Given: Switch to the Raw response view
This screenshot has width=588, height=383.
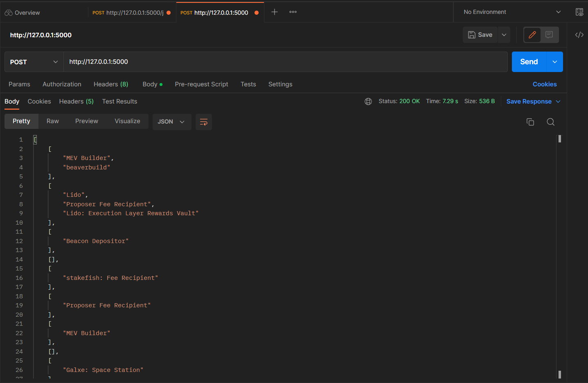Looking at the screenshot, I should coord(52,121).
